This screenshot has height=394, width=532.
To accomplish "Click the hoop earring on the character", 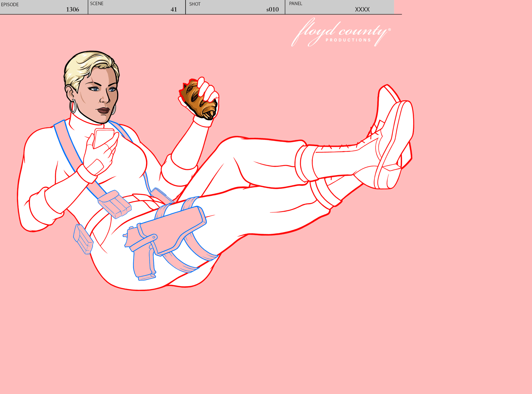I will tap(73, 106).
